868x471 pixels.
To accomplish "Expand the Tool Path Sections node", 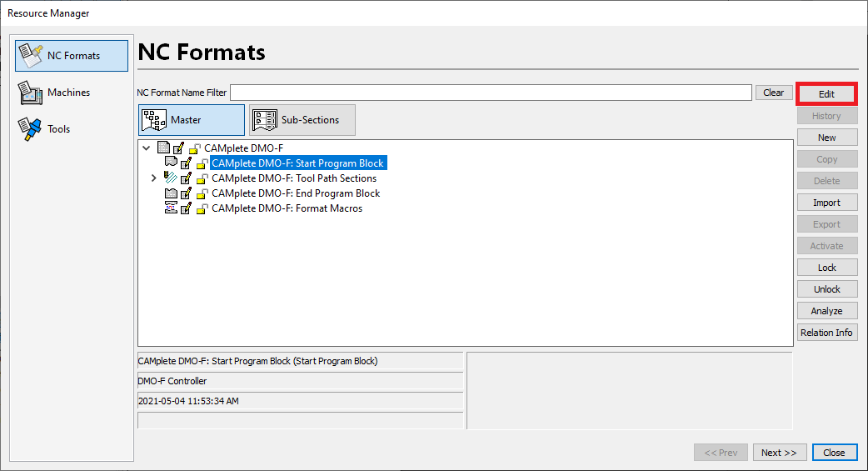I will (x=154, y=178).
